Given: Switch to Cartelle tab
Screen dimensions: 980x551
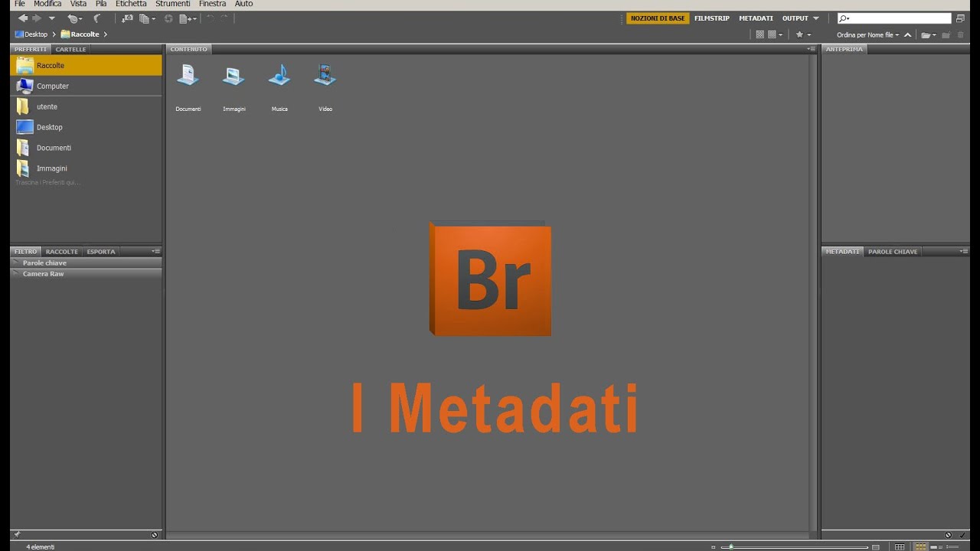Looking at the screenshot, I should tap(70, 49).
